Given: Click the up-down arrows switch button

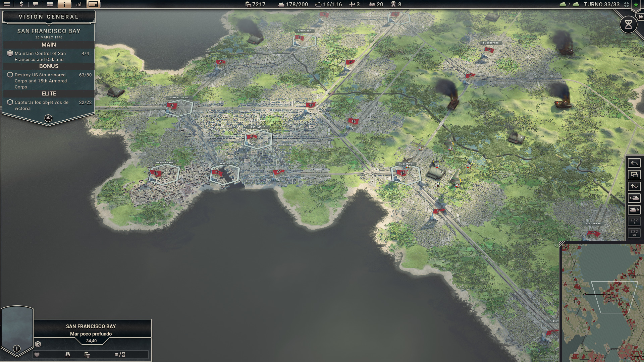Looking at the screenshot, I should 634,186.
